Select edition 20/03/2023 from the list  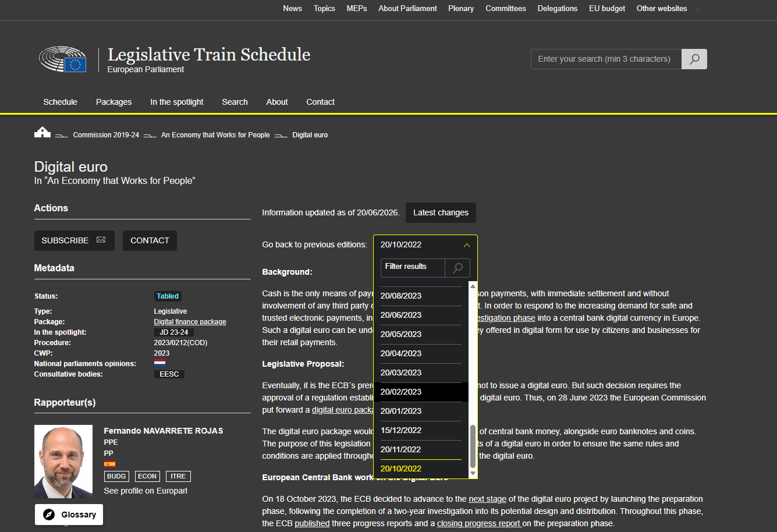421,373
